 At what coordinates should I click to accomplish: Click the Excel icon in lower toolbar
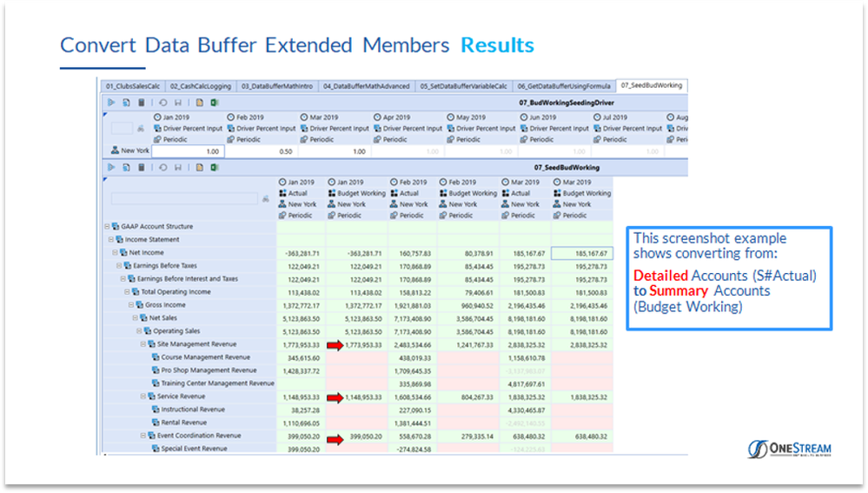214,167
